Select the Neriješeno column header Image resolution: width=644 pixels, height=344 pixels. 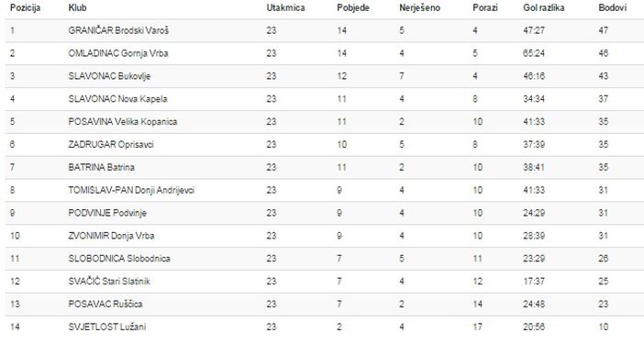[419, 8]
